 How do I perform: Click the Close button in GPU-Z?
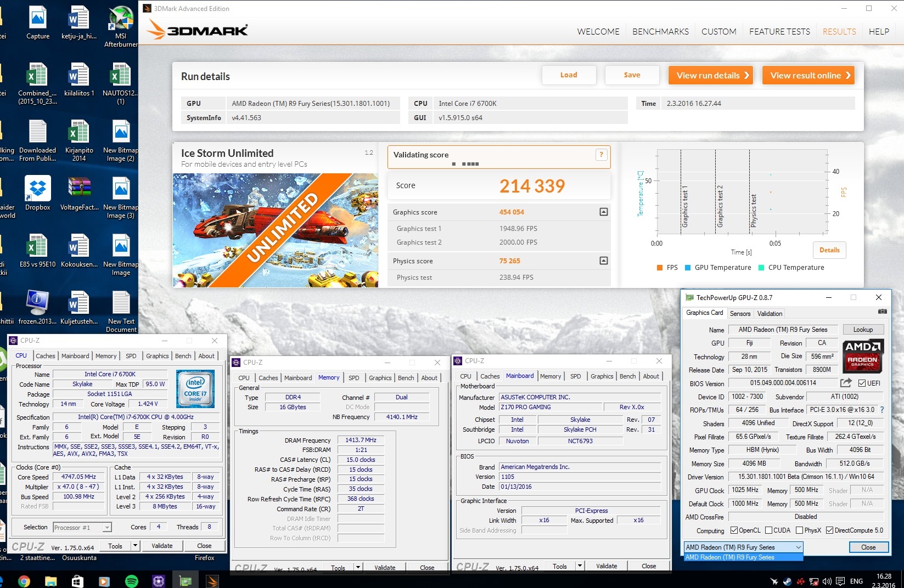pos(868,547)
